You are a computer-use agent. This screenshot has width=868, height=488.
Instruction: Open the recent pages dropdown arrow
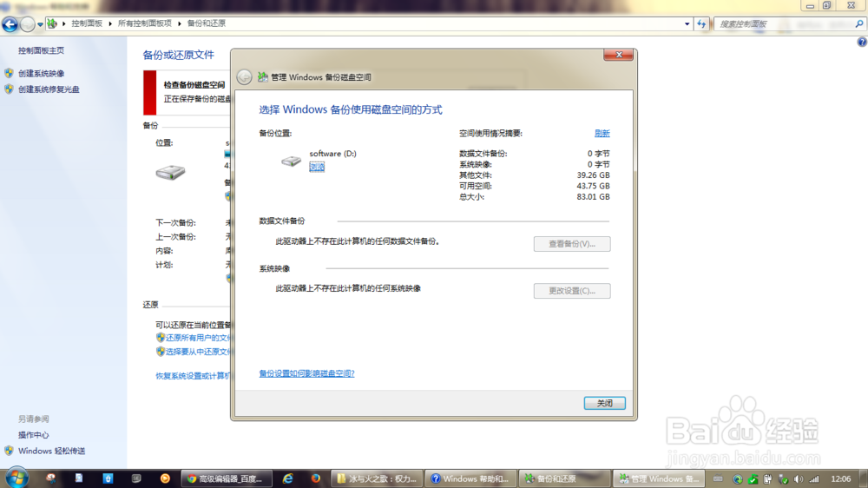pos(40,24)
